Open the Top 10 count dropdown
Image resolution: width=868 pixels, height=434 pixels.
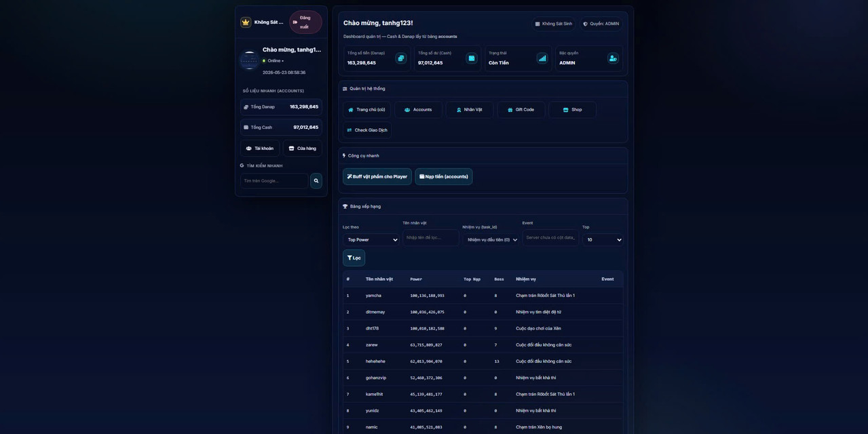[603, 239]
